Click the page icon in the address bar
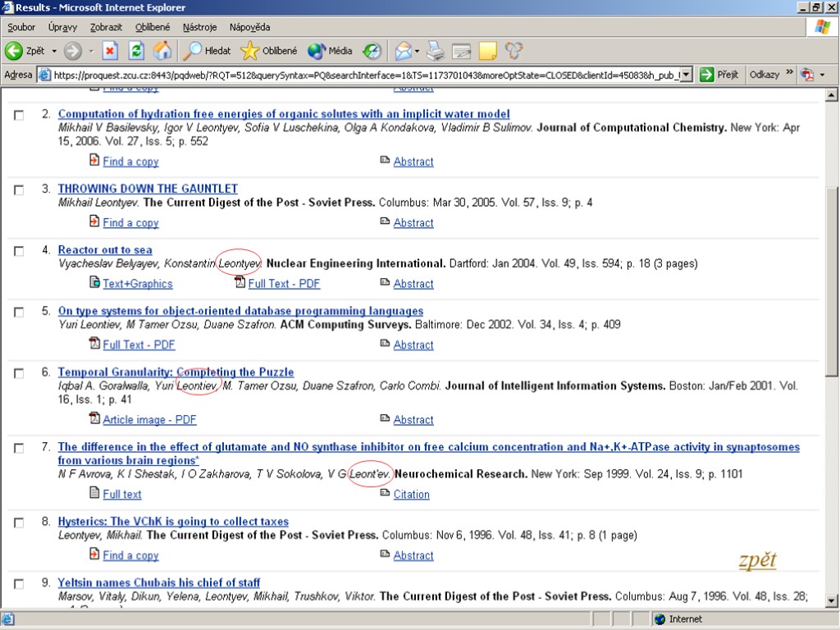Image resolution: width=840 pixels, height=630 pixels. (x=44, y=75)
